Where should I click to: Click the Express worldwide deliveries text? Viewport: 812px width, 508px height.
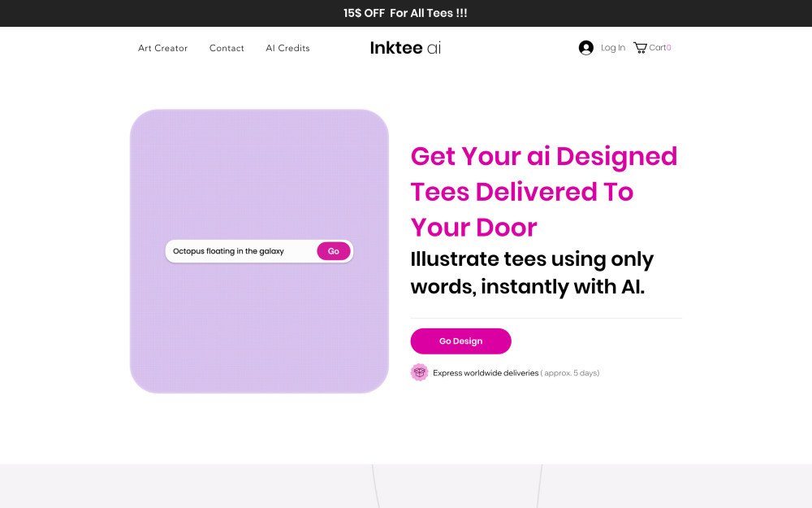[485, 372]
